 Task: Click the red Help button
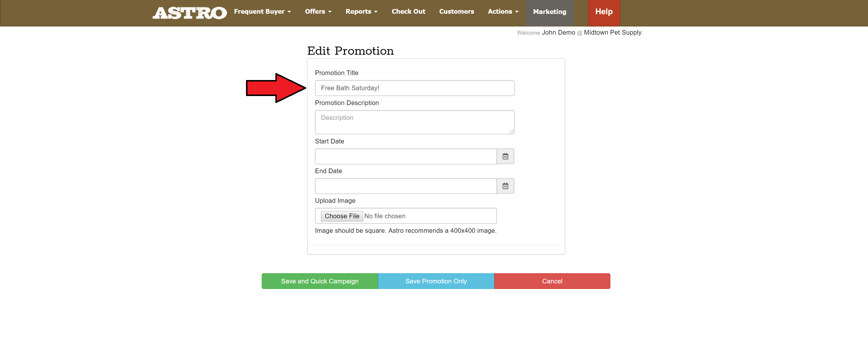[603, 12]
